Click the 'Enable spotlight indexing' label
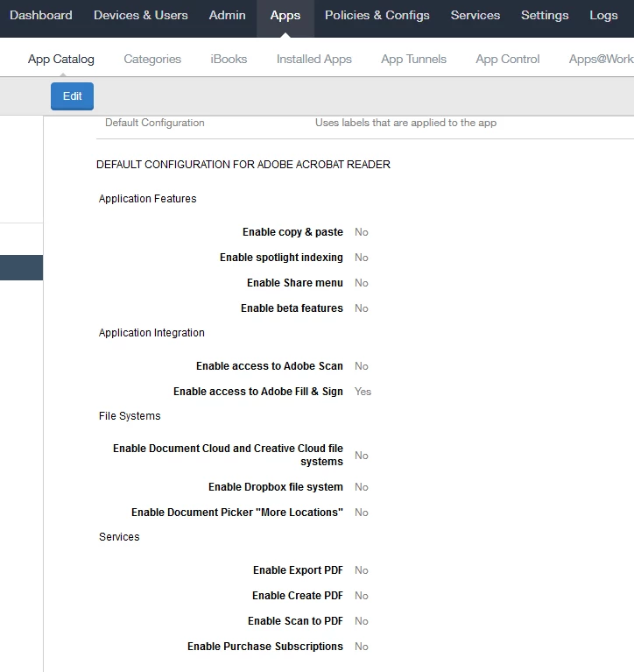The image size is (634, 672). point(281,257)
